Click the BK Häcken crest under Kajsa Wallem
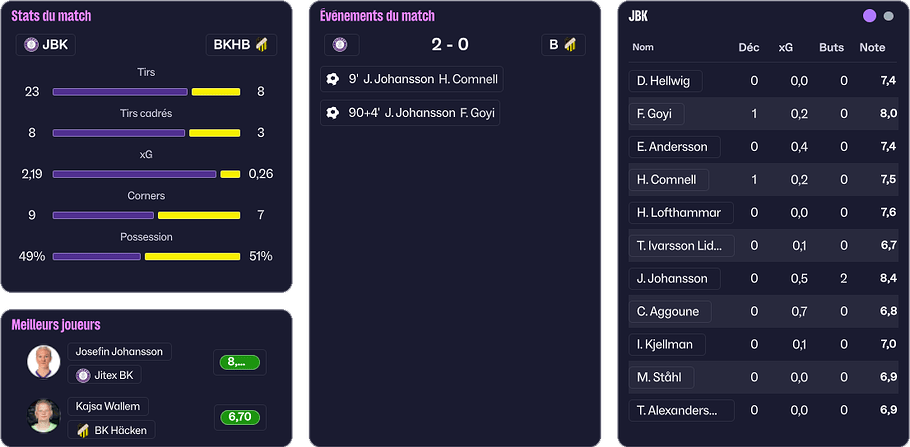910x447 pixels. 84,430
